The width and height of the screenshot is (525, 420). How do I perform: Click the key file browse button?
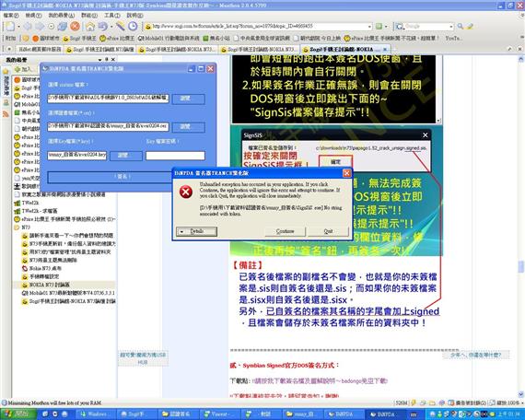[x=126, y=156]
